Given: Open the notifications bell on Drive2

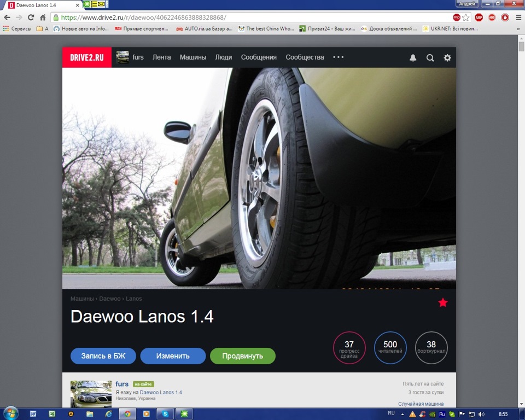Looking at the screenshot, I should (x=413, y=57).
